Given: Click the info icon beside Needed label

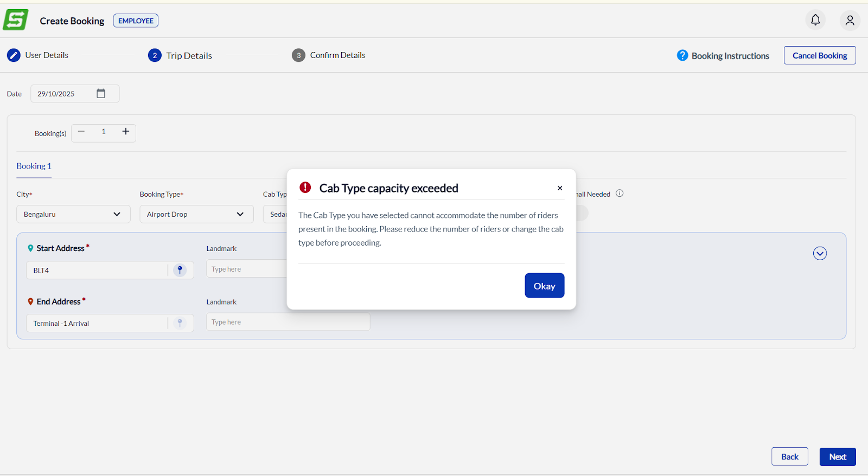Looking at the screenshot, I should (x=620, y=194).
